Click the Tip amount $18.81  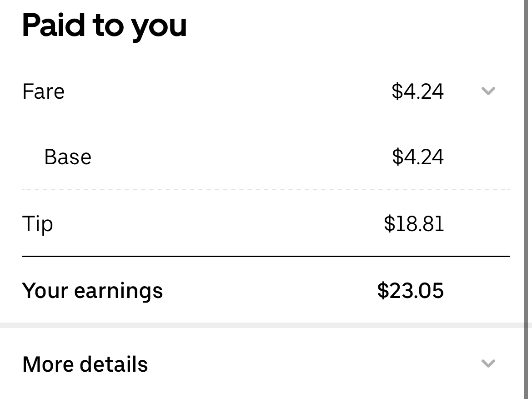pyautogui.click(x=414, y=224)
